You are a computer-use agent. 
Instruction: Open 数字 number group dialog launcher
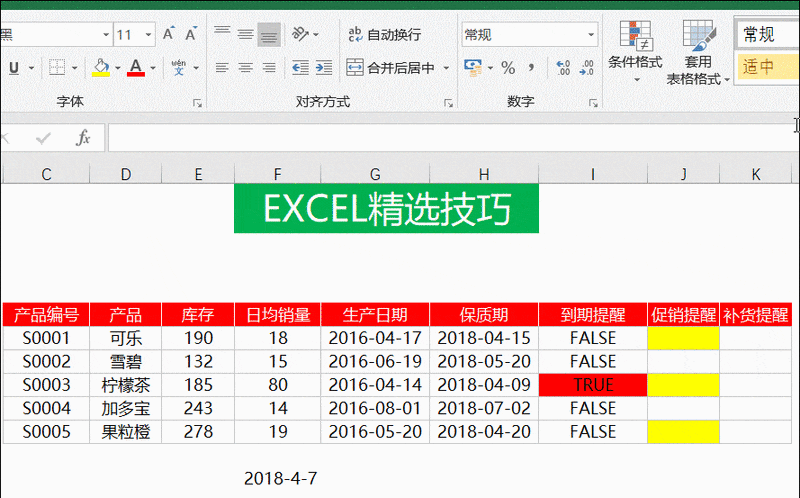[x=593, y=104]
